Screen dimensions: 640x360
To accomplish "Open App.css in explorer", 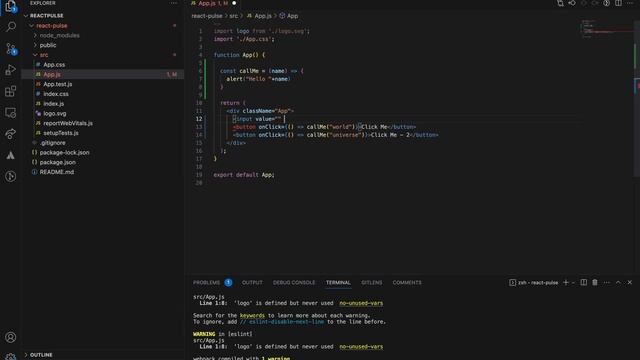I will [54, 65].
